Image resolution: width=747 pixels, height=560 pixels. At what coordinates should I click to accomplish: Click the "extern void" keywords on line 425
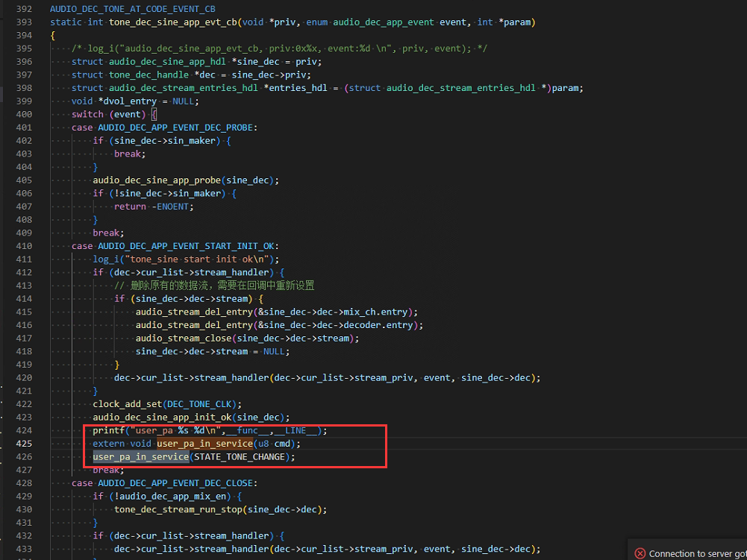(122, 444)
